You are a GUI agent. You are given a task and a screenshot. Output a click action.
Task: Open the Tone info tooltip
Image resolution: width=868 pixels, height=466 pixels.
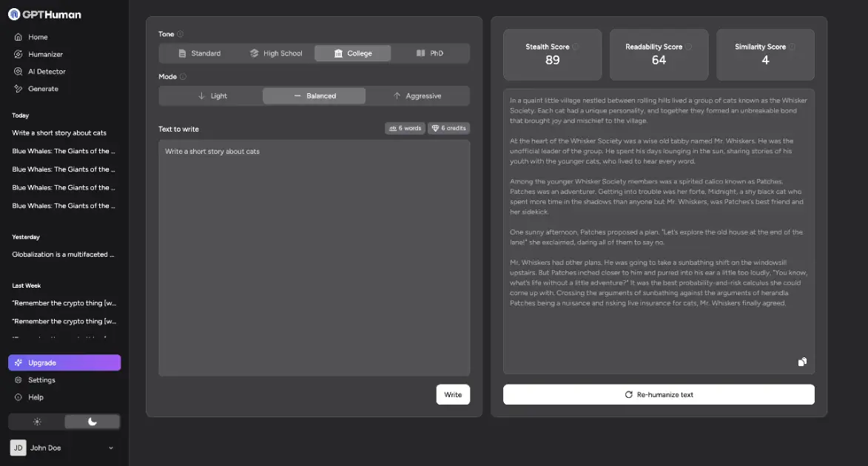point(180,33)
